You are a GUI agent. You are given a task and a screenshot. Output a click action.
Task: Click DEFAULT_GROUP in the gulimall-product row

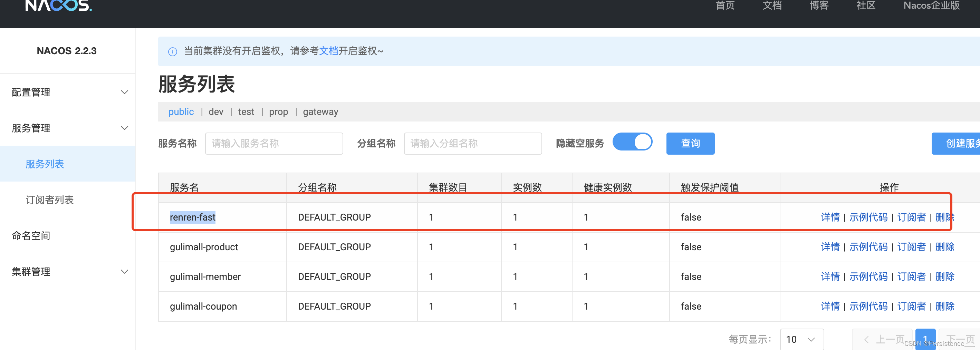click(334, 247)
